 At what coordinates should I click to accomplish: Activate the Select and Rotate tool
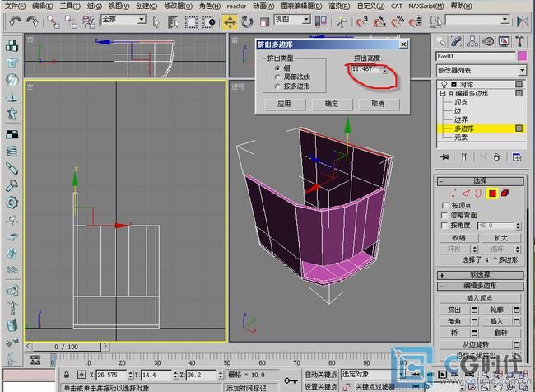pyautogui.click(x=247, y=22)
